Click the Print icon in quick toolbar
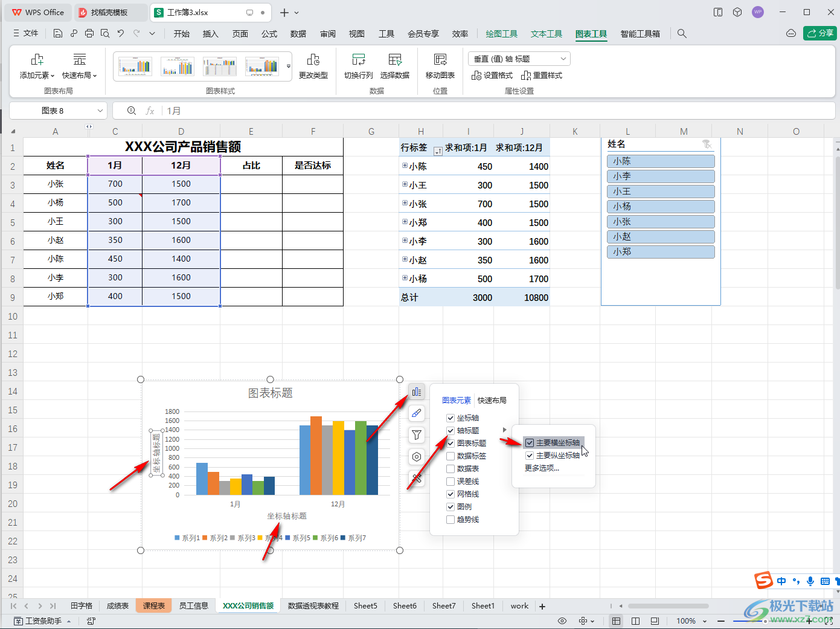Screen dimensions: 840x629 pyautogui.click(x=89, y=34)
